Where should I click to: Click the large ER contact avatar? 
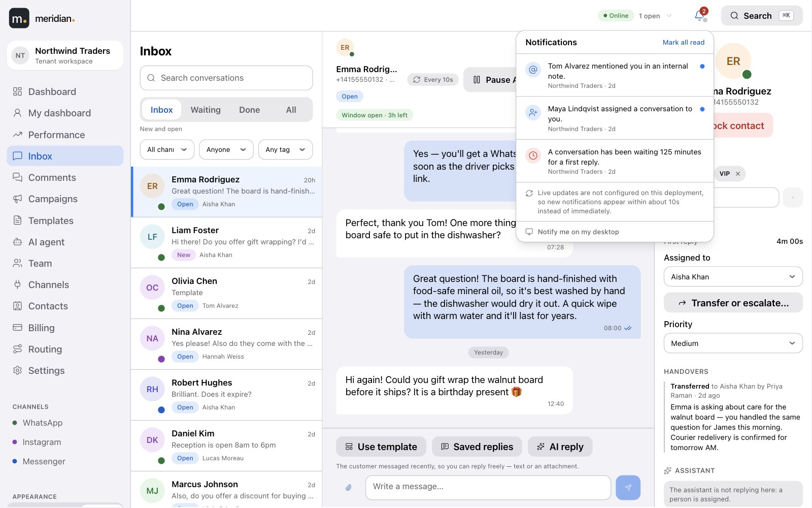(733, 61)
